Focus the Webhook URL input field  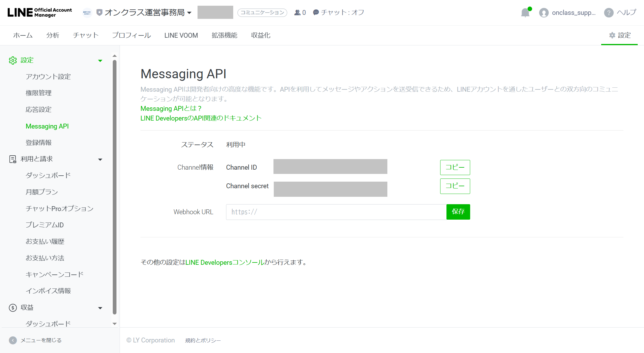click(x=336, y=212)
